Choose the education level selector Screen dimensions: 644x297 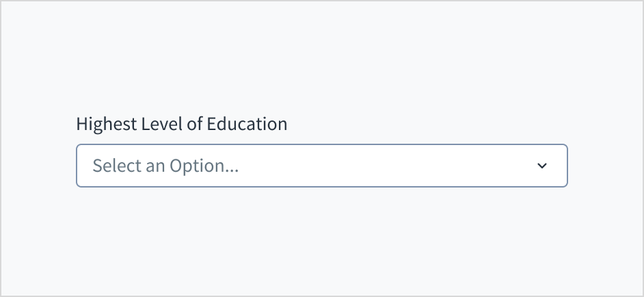321,166
